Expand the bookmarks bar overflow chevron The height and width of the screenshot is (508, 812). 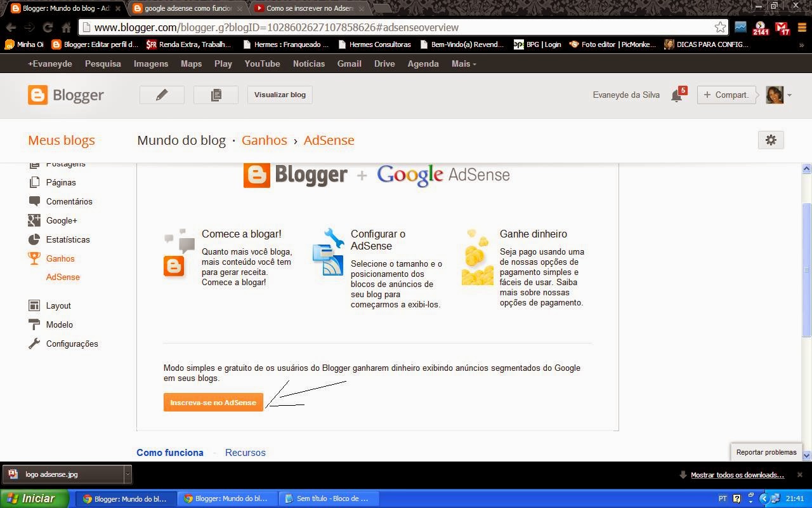point(801,44)
